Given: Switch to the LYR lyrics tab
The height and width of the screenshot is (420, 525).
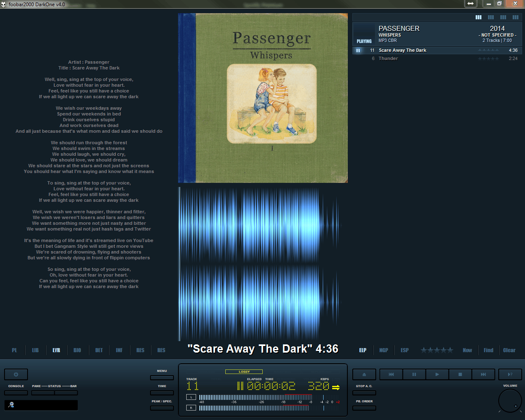Looking at the screenshot, I should click(56, 350).
